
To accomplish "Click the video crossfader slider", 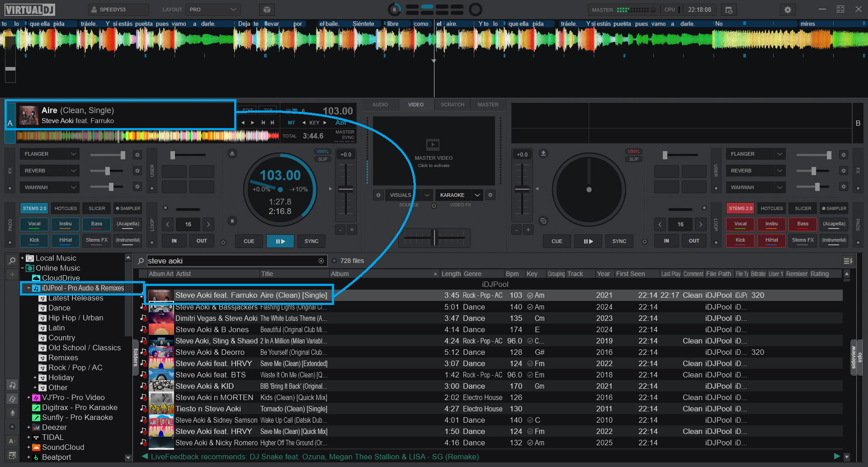I will [434, 237].
